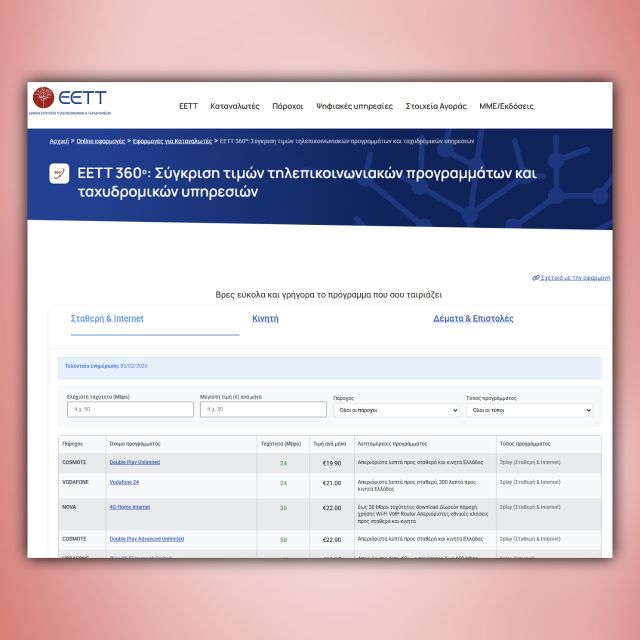This screenshot has width=640, height=640.
Task: Open the Εφαρμογές για Καταναλωτές breadcrumb
Action: 172,141
